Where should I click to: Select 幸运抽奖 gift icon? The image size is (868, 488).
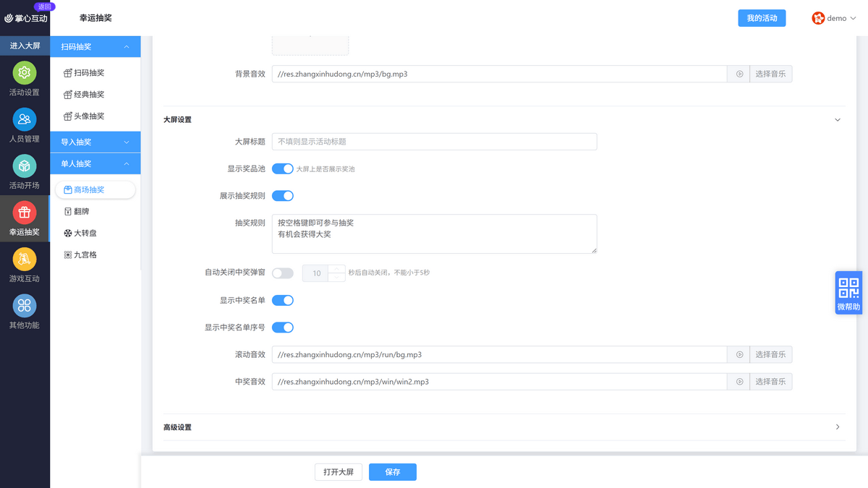point(25,213)
